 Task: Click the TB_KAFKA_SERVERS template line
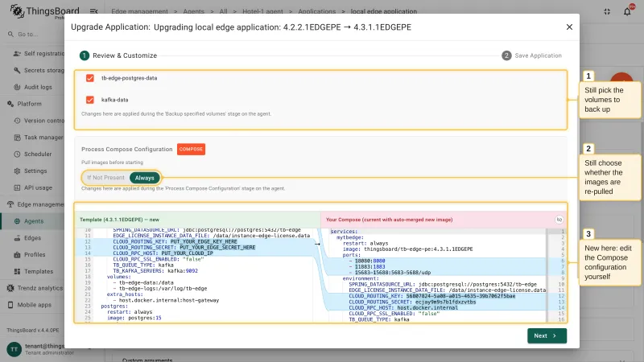pyautogui.click(x=155, y=271)
